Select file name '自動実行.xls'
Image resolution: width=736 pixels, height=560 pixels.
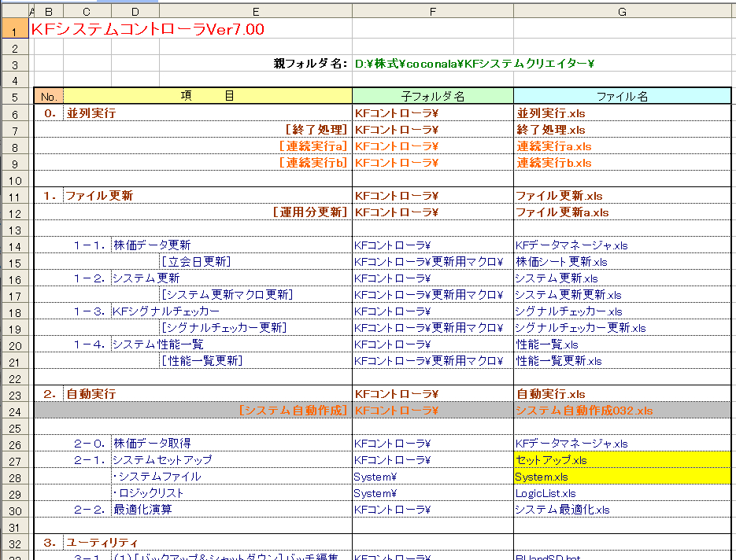pyautogui.click(x=551, y=393)
